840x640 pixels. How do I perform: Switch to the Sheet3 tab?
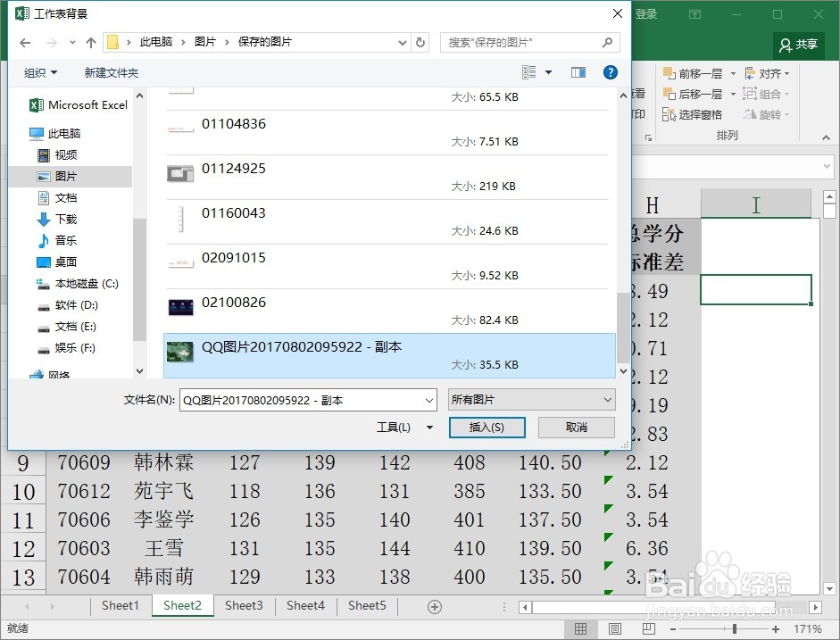coord(244,605)
